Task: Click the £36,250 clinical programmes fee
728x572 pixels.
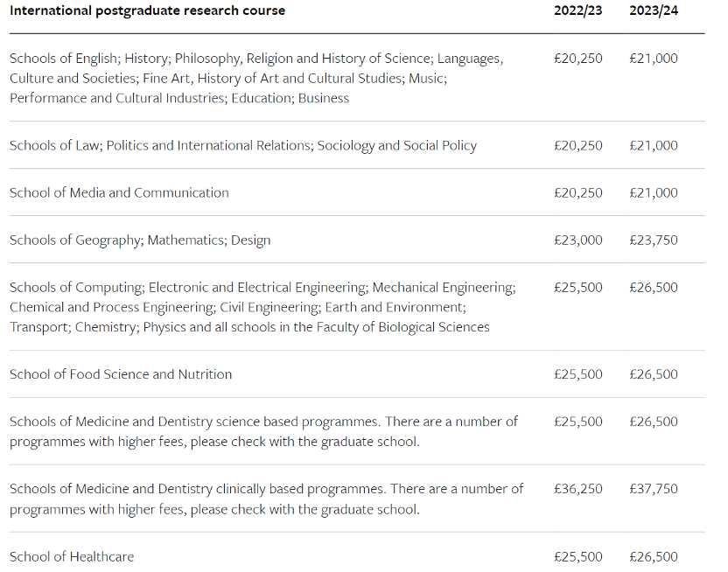Action: pyautogui.click(x=578, y=489)
